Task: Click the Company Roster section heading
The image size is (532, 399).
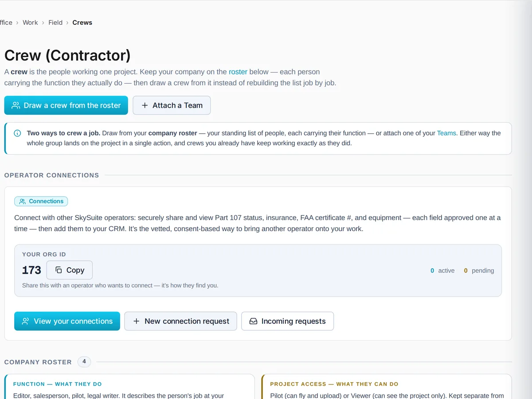Action: 38,362
